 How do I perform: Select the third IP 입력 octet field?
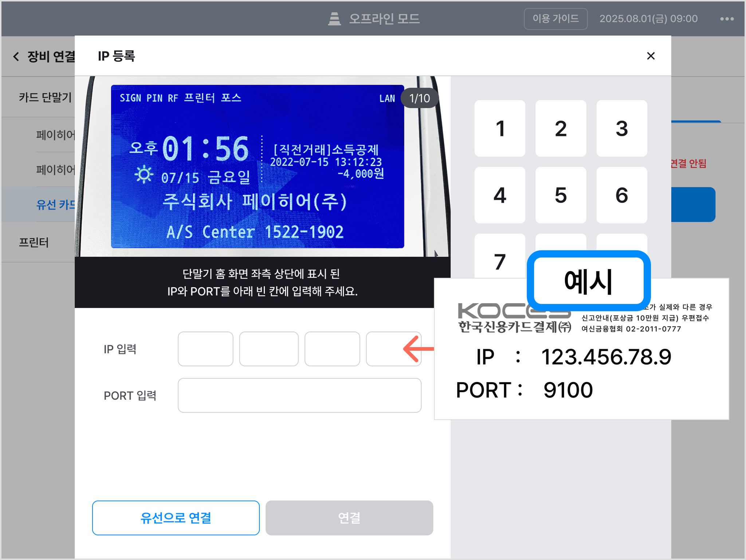tap(332, 349)
